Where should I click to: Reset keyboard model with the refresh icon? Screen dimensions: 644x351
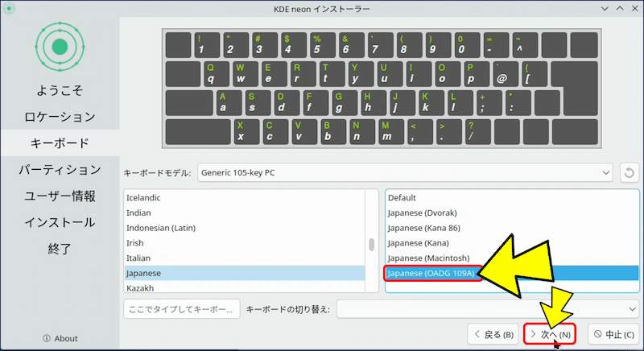coord(629,172)
